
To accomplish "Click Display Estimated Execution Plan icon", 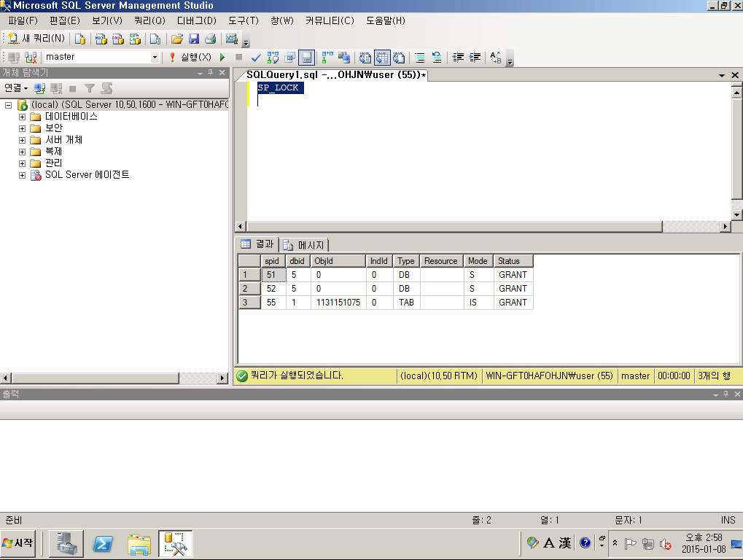I will [x=273, y=58].
